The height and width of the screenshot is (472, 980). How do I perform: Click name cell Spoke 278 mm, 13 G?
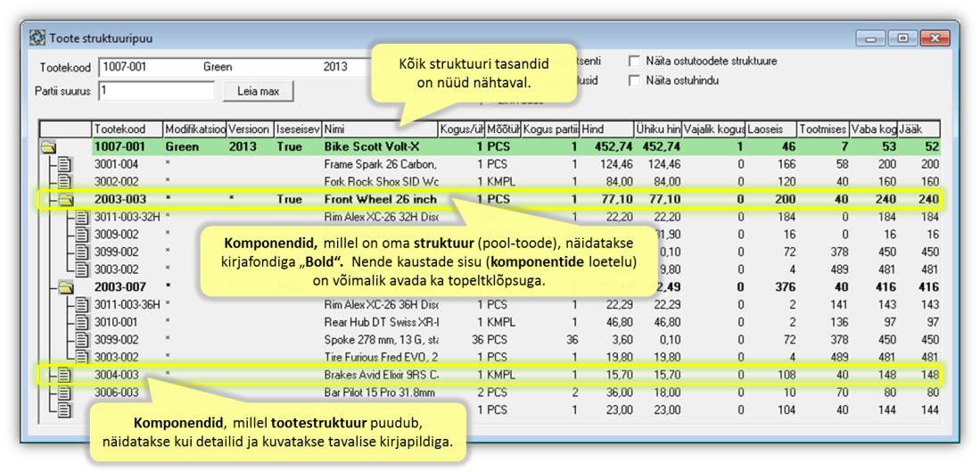(380, 339)
